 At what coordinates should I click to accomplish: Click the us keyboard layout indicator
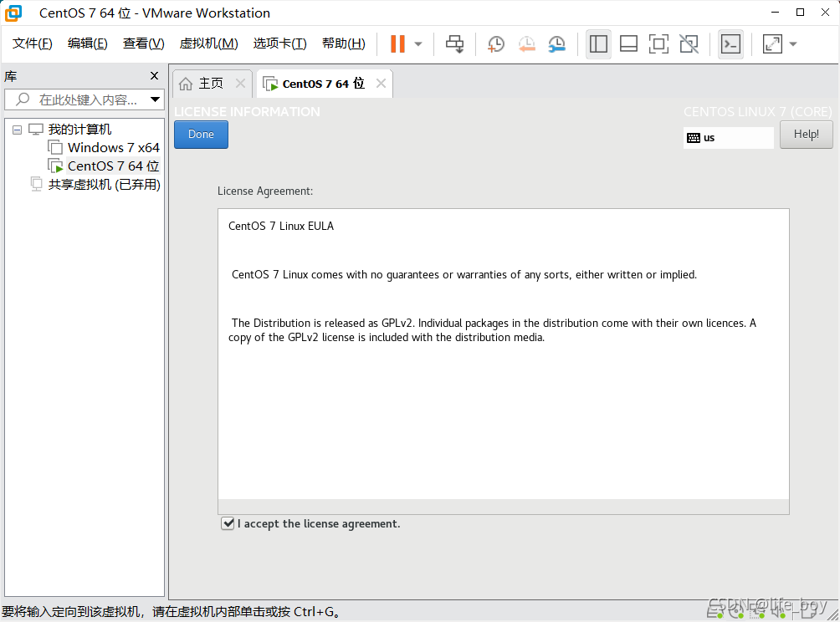click(x=728, y=138)
